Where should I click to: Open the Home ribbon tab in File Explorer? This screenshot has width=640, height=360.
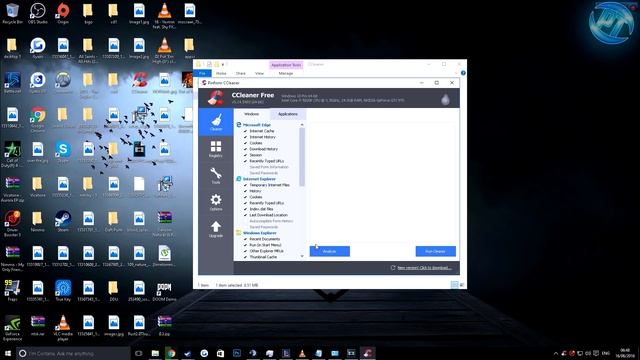point(221,73)
